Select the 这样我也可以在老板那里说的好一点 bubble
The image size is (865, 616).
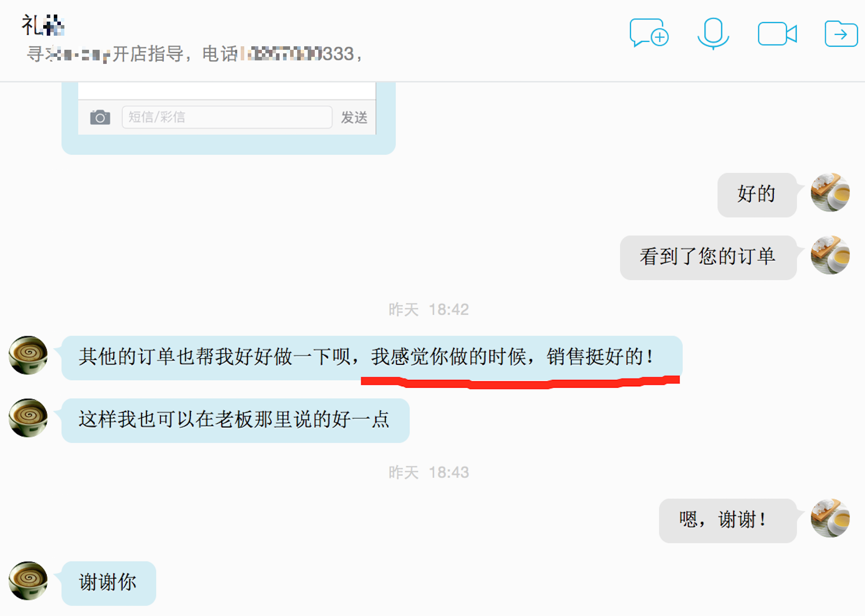pos(235,420)
